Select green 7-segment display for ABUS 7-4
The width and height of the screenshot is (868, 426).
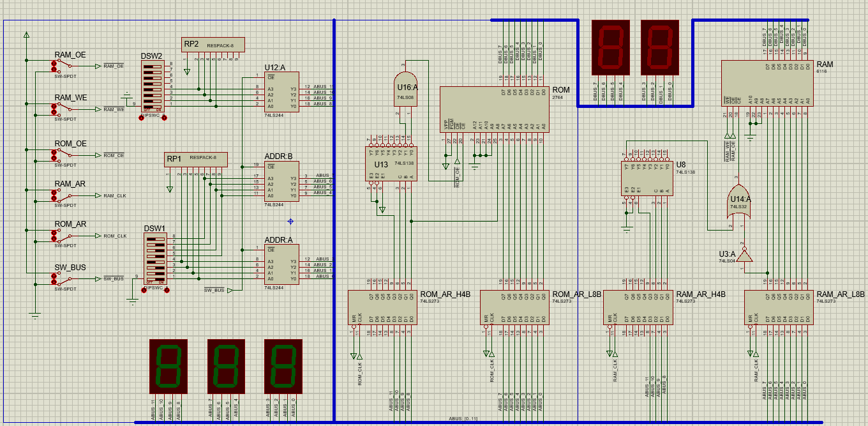coord(226,366)
